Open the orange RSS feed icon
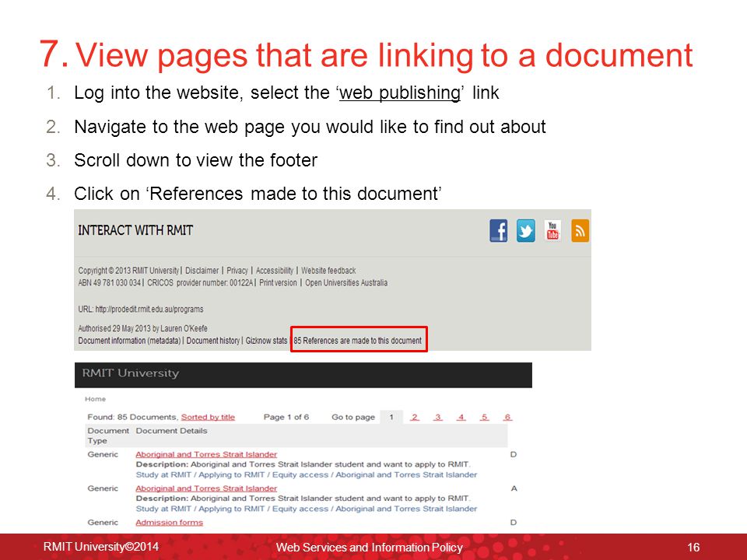The image size is (747, 560). (580, 231)
